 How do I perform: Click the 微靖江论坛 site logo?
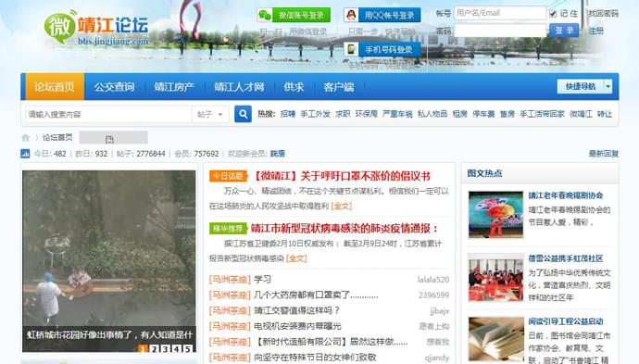pyautogui.click(x=96, y=28)
